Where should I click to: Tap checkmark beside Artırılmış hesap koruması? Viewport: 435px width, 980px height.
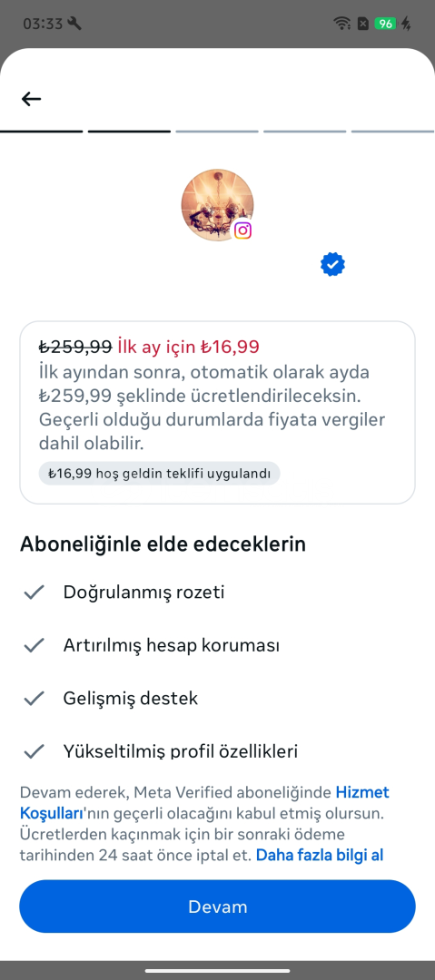click(x=34, y=645)
